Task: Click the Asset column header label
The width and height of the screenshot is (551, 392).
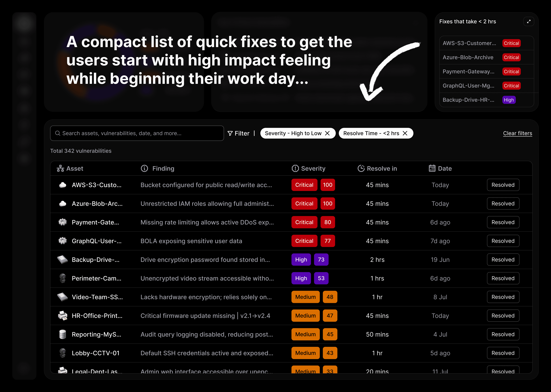Action: [75, 168]
